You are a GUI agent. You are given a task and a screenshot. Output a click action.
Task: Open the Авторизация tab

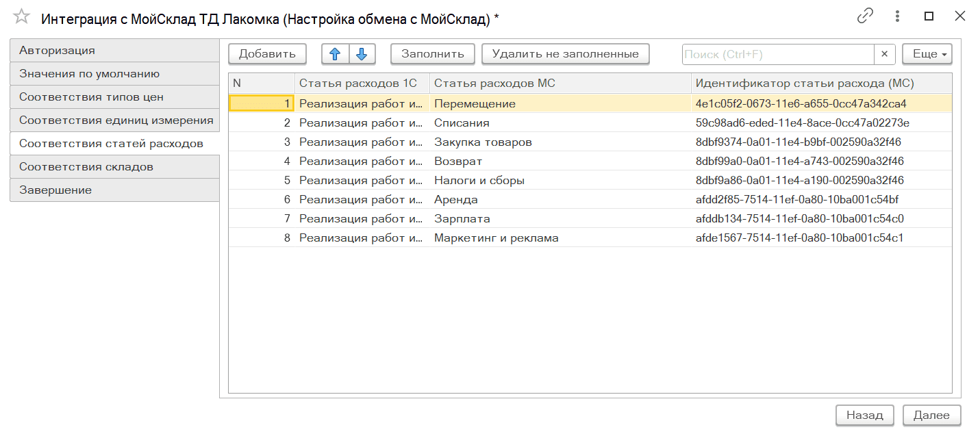click(114, 51)
